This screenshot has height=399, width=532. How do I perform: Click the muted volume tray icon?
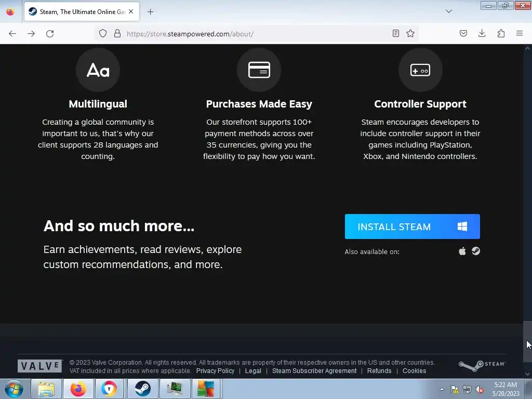(480, 389)
